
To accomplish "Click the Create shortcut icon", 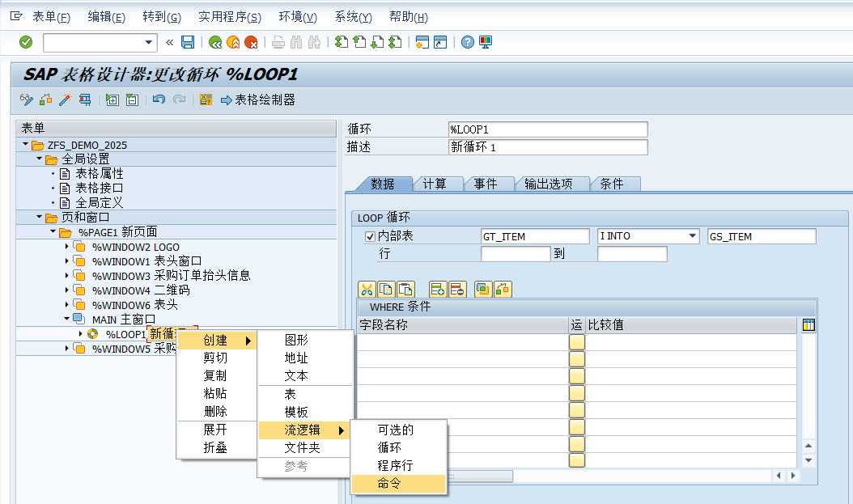I will point(439,42).
